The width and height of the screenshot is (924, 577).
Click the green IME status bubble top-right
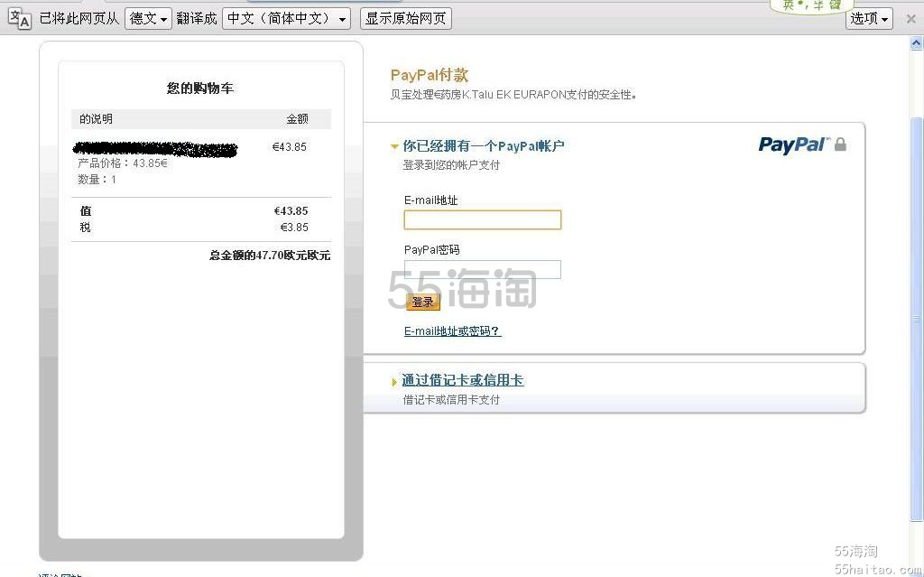(x=810, y=6)
